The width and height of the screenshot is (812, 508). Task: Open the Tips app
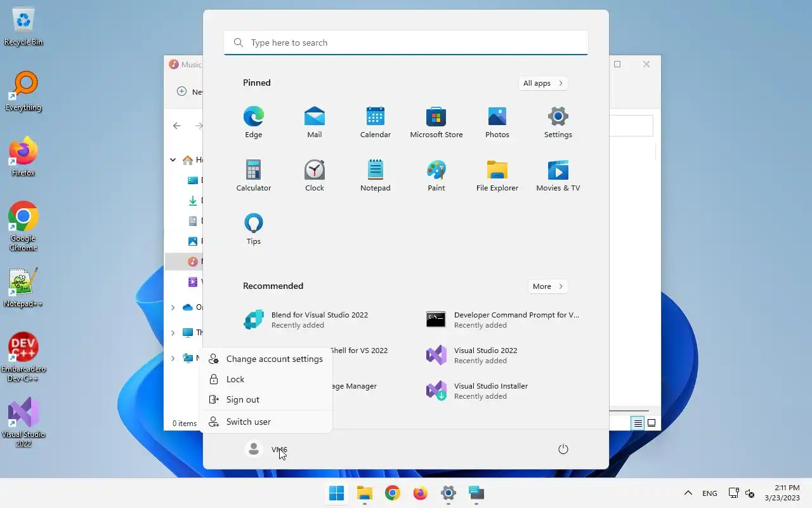tap(253, 229)
